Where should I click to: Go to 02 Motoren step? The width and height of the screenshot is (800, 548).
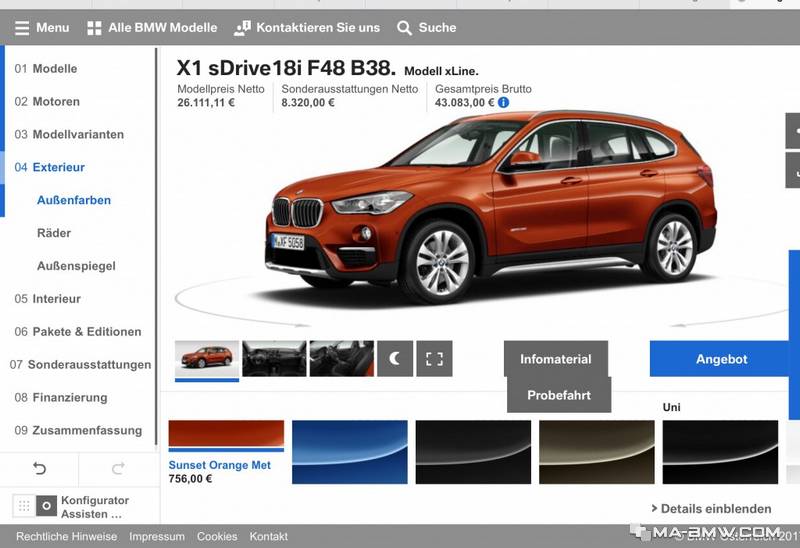pyautogui.click(x=47, y=102)
